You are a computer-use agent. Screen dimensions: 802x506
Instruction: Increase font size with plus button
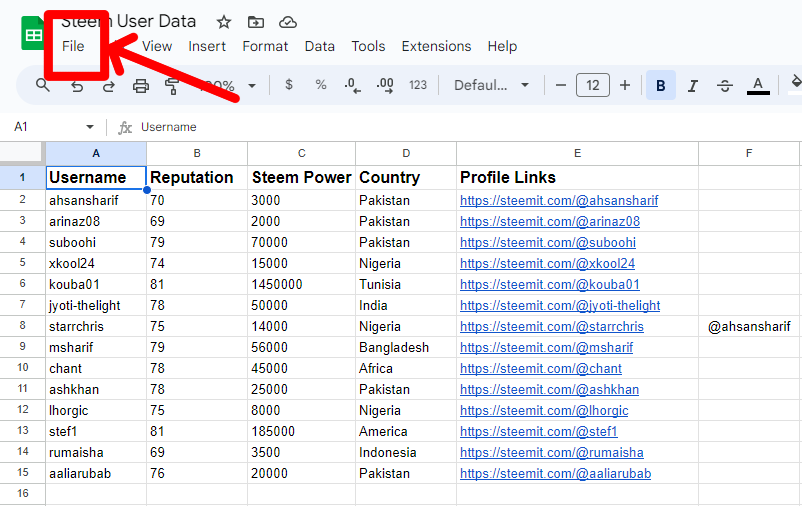coord(625,85)
